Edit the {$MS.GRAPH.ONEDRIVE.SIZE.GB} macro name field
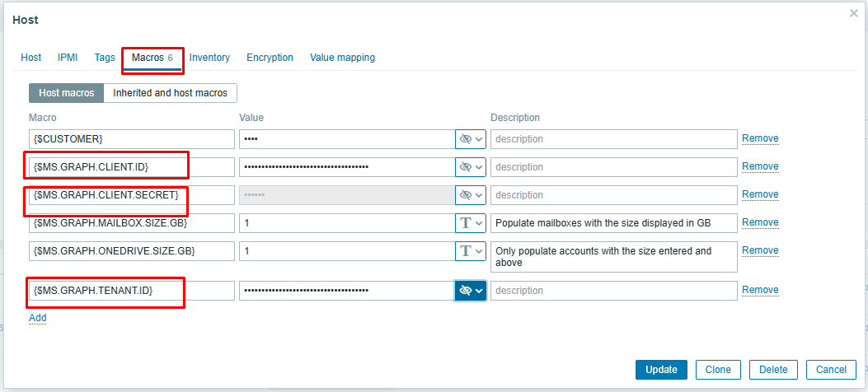Viewport: 868px width, 392px height. point(132,250)
